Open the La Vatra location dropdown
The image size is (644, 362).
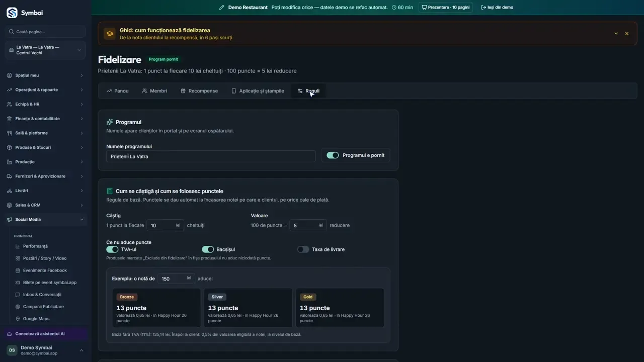(x=45, y=50)
